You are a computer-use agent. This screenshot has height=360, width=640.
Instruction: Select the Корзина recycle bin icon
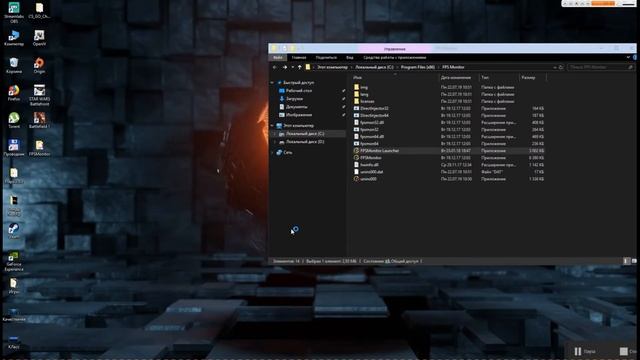click(14, 65)
